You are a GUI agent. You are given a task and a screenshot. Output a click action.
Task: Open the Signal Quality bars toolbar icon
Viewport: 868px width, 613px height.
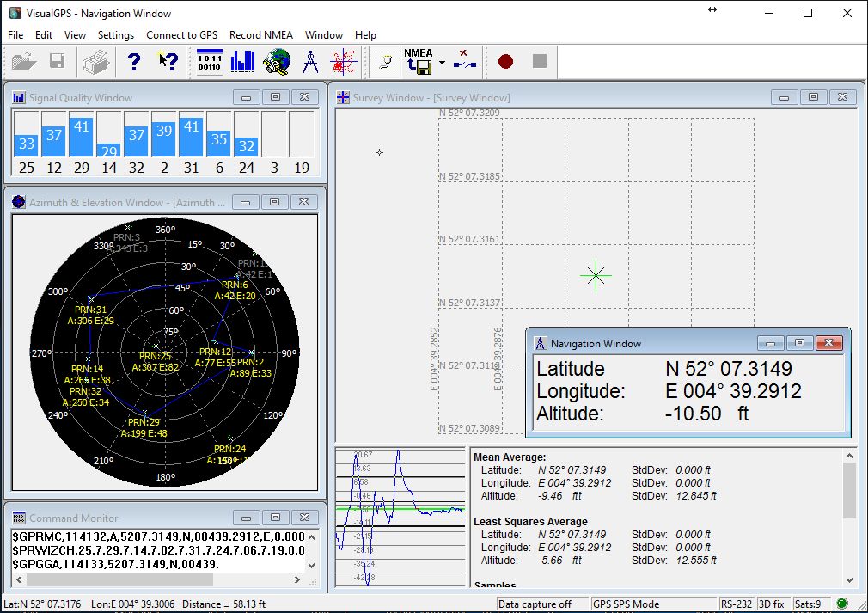(x=243, y=61)
